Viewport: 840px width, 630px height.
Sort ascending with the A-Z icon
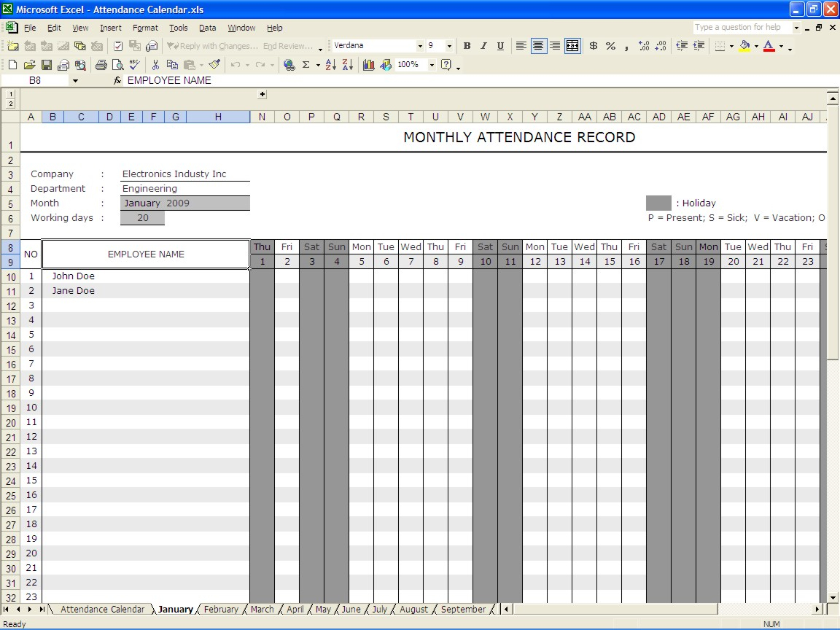click(x=330, y=65)
